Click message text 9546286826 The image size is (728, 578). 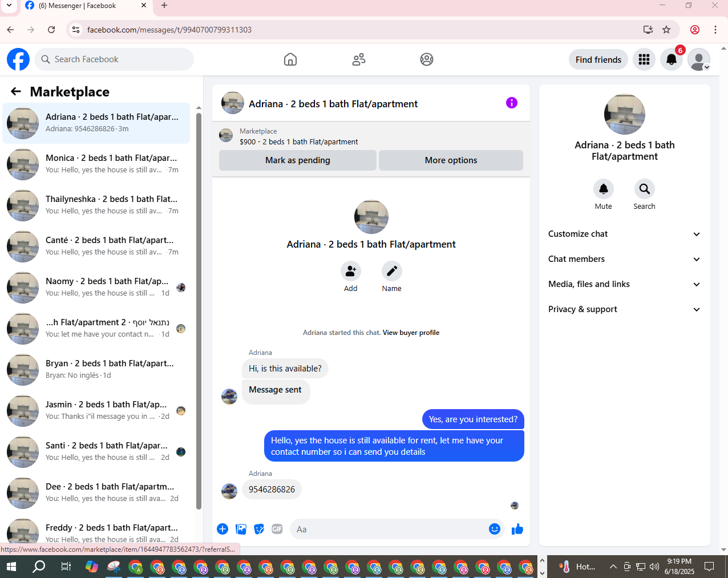272,490
